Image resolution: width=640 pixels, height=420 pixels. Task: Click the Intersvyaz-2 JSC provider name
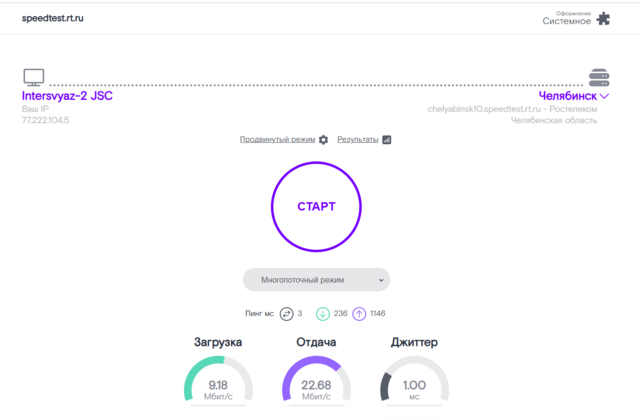tap(67, 96)
